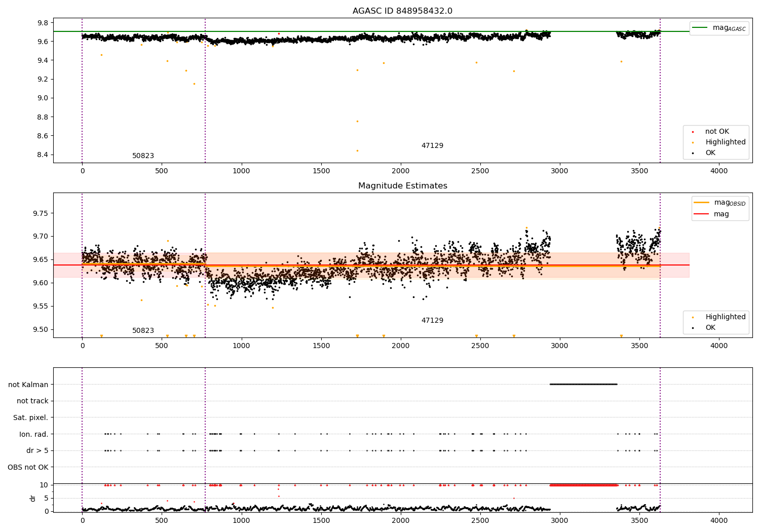Click the lowest orange outlier in the top plot
The height and width of the screenshot is (532, 760).
(357, 150)
